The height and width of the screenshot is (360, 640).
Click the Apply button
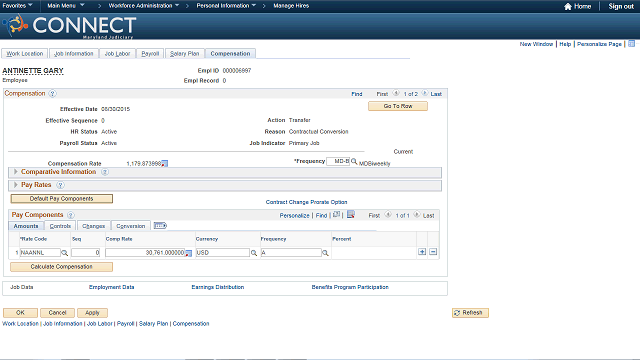[92, 313]
